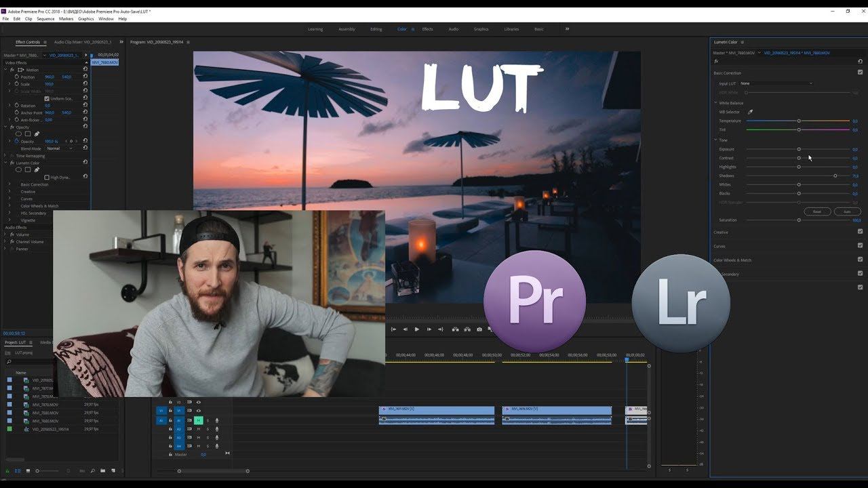The image size is (868, 488).
Task: Expand Basic Correction in Effect Controls
Action: click(9, 184)
